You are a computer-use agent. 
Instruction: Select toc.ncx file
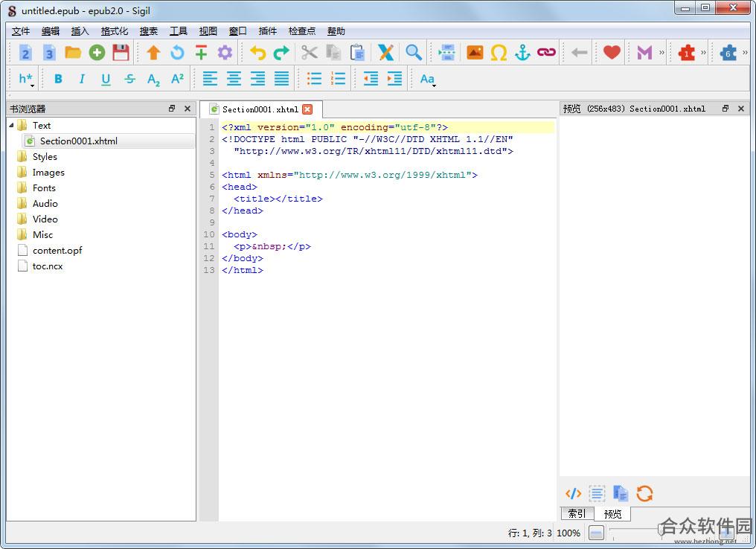point(48,266)
